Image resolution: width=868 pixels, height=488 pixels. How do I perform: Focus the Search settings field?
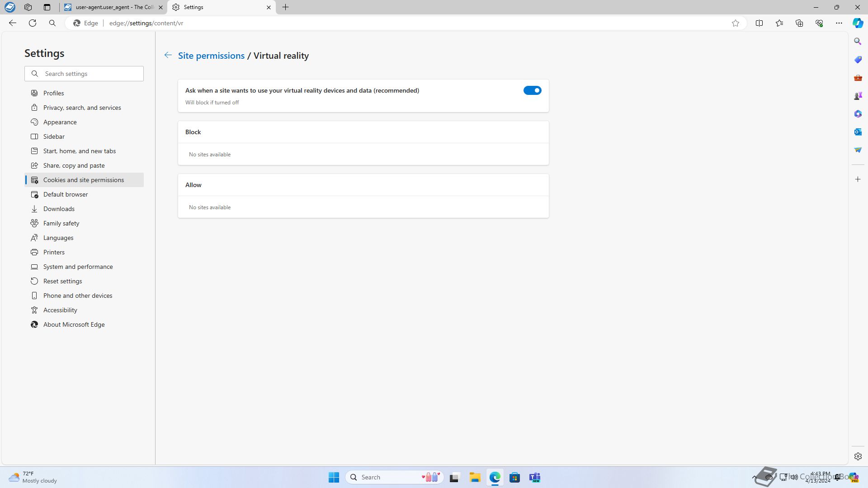84,74
